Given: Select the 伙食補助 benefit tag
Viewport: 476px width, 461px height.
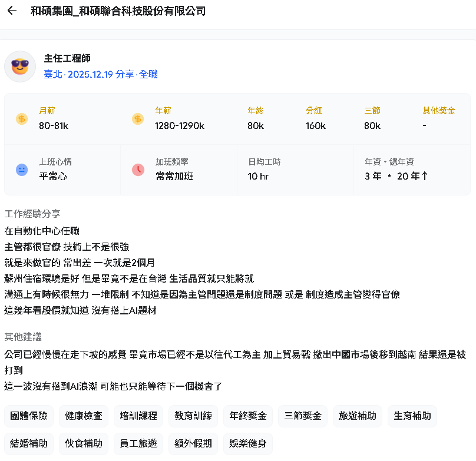Looking at the screenshot, I should (x=84, y=443).
